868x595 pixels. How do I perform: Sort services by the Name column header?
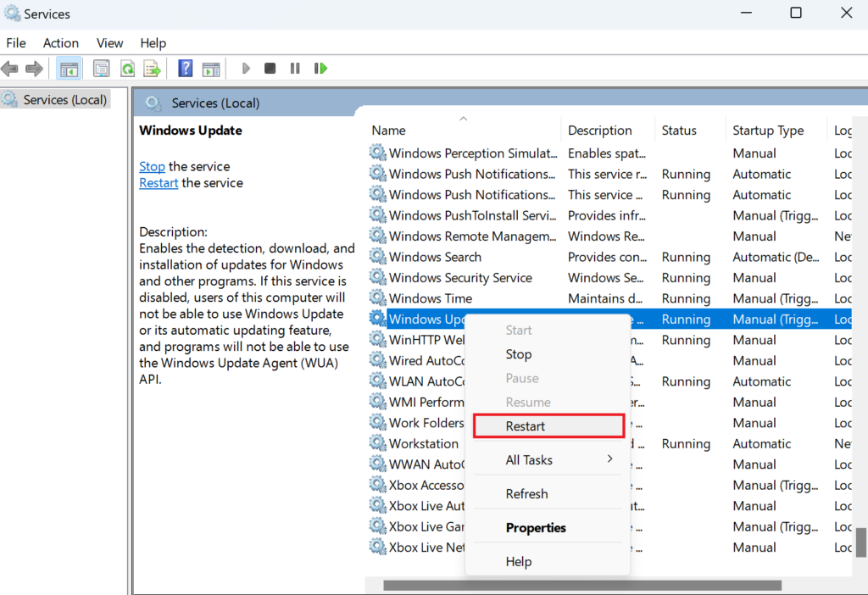pos(389,131)
